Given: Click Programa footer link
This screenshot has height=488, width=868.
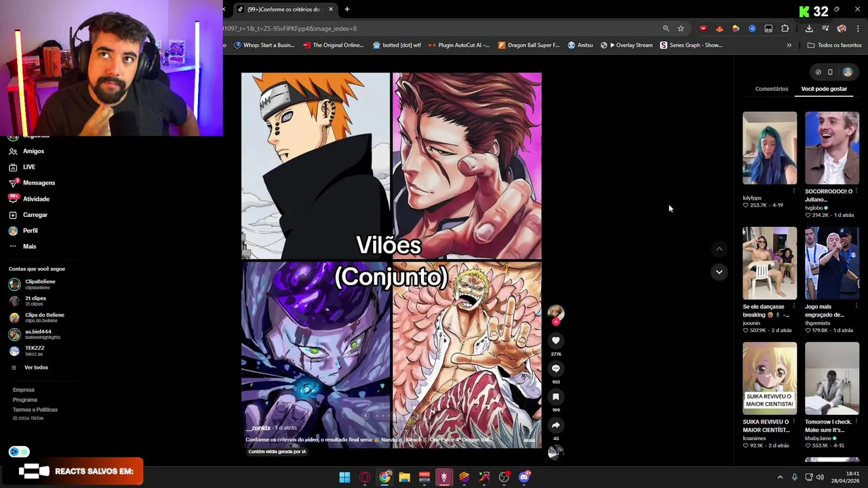Looking at the screenshot, I should click(25, 400).
